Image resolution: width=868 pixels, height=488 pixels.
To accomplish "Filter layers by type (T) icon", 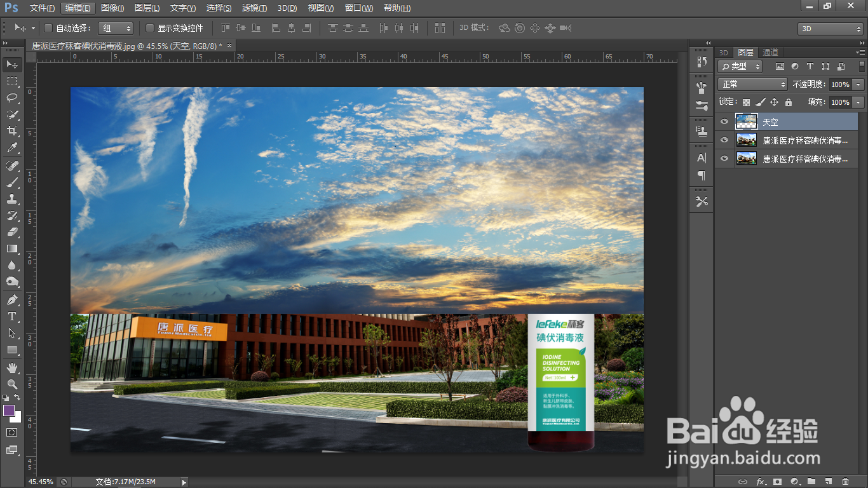I will pos(810,66).
